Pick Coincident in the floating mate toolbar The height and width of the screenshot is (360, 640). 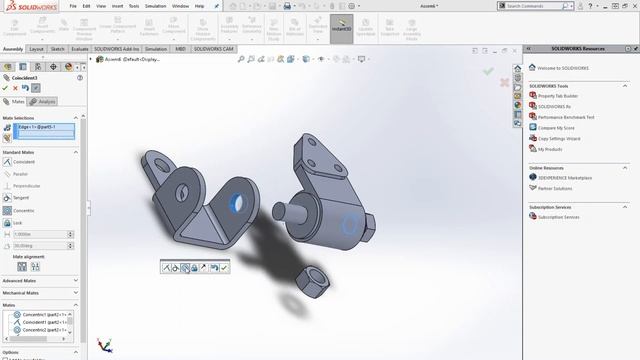[166, 268]
